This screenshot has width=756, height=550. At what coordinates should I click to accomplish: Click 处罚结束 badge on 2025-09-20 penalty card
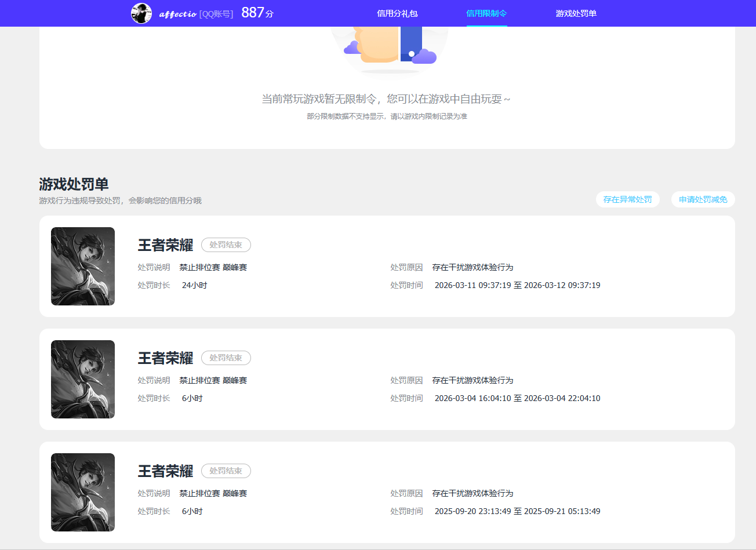226,471
